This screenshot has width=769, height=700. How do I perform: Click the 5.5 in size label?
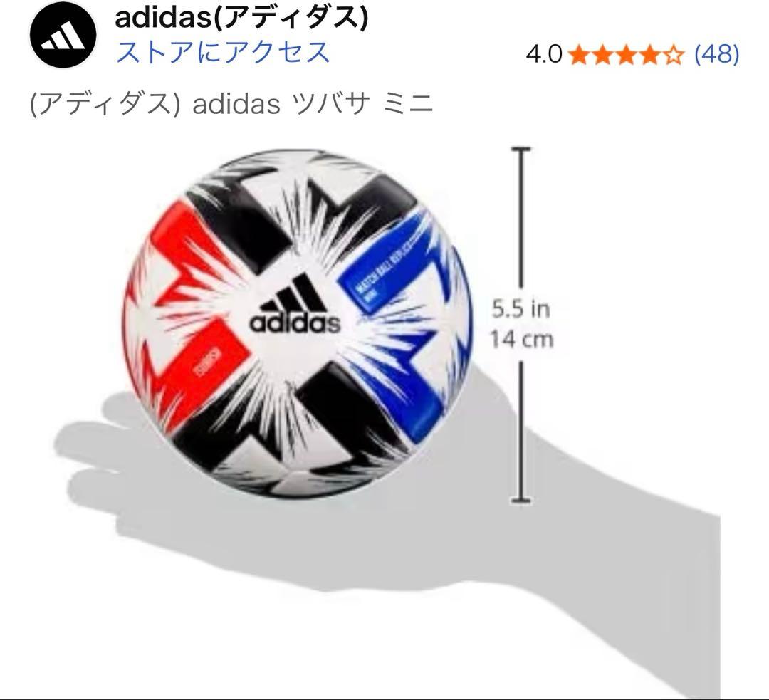(x=520, y=309)
